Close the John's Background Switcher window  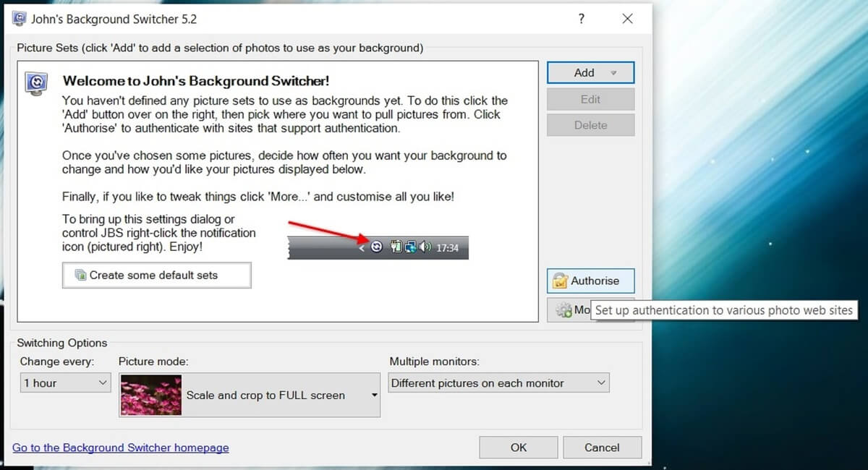627,19
